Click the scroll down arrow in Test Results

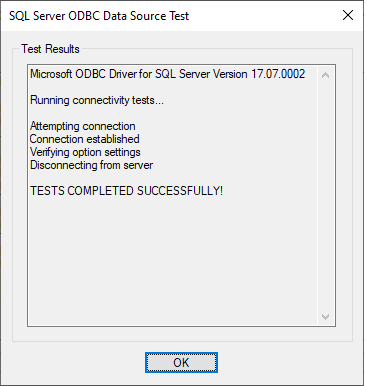[x=325, y=316]
